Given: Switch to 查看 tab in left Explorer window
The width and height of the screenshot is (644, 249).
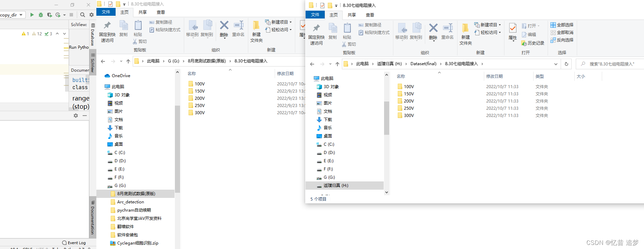Looking at the screenshot, I should click(161, 12).
